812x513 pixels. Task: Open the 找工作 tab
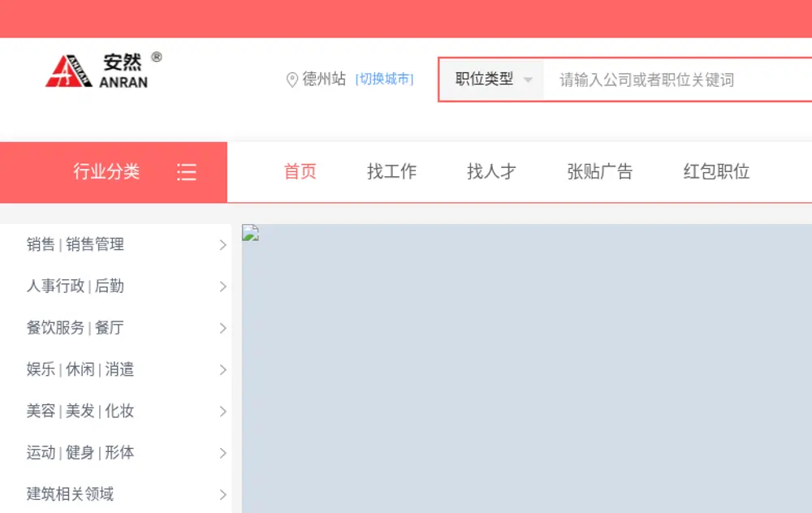(392, 171)
